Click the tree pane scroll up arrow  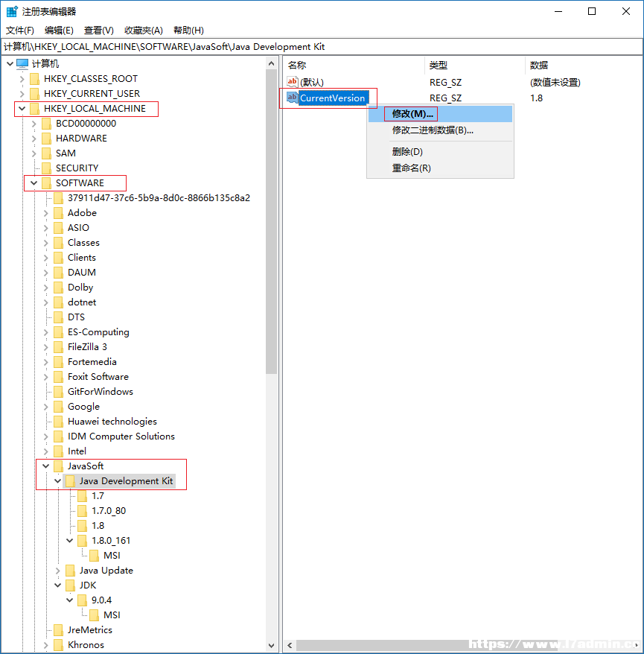271,63
